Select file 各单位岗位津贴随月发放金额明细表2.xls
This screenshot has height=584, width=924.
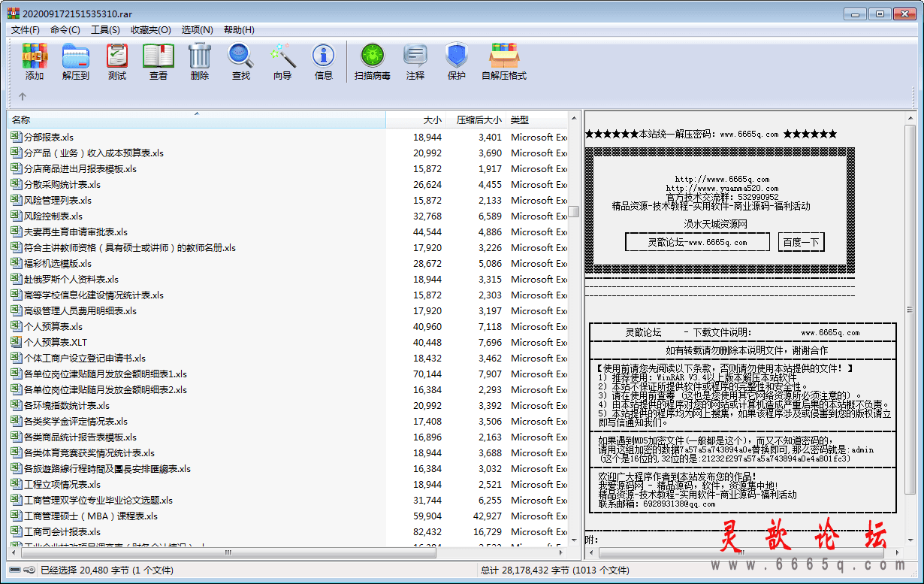point(105,389)
